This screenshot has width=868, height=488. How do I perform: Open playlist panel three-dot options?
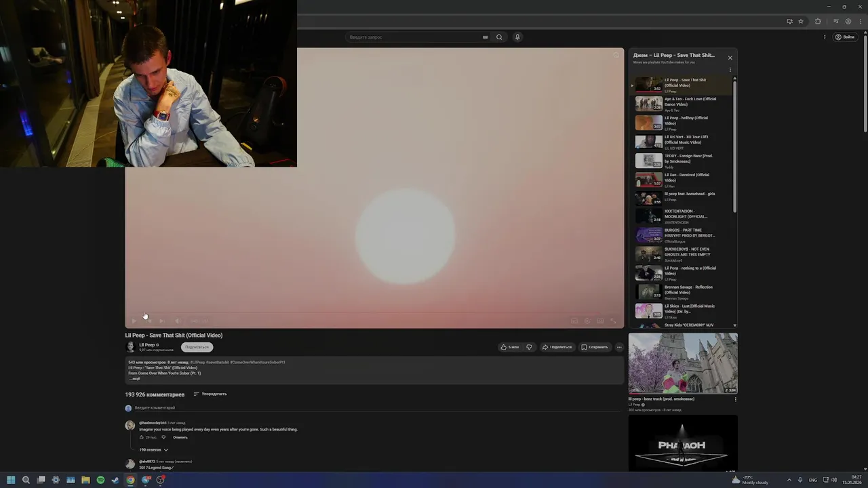730,70
